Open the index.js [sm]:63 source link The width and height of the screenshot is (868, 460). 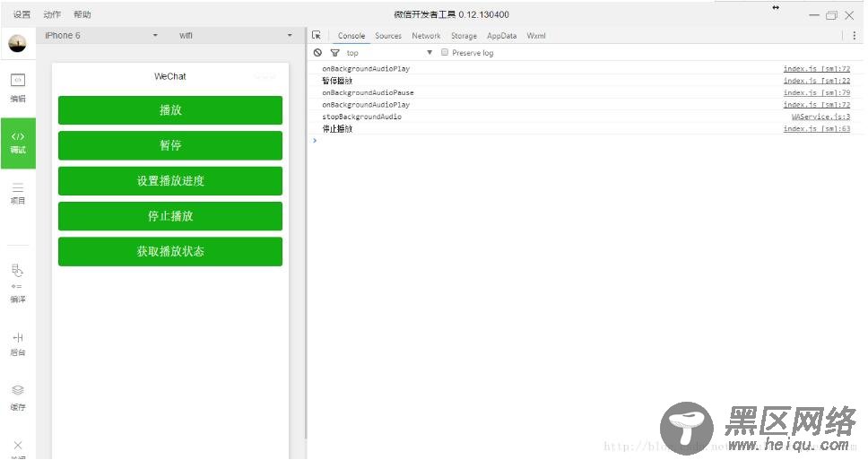click(x=817, y=128)
